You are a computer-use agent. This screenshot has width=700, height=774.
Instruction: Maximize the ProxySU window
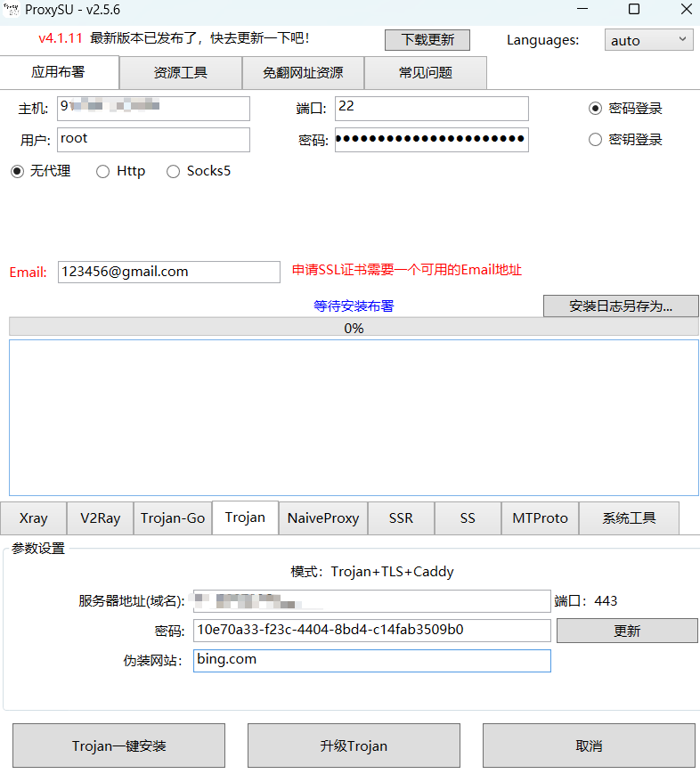coord(633,10)
